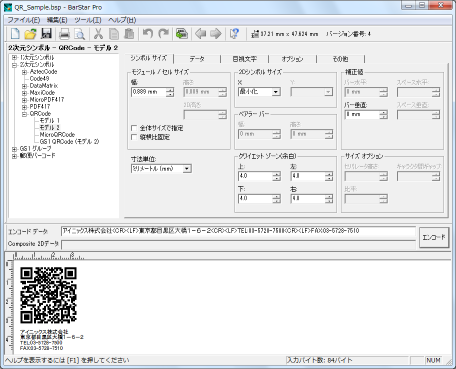Click the Back left arrow toolbar icon
This screenshot has height=369, width=456.
pos(200,33)
